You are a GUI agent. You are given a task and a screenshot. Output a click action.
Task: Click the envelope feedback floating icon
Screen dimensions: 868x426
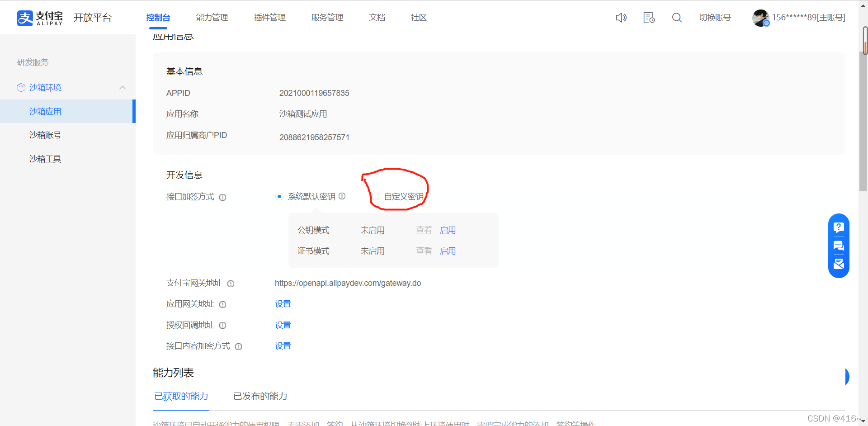[x=839, y=264]
